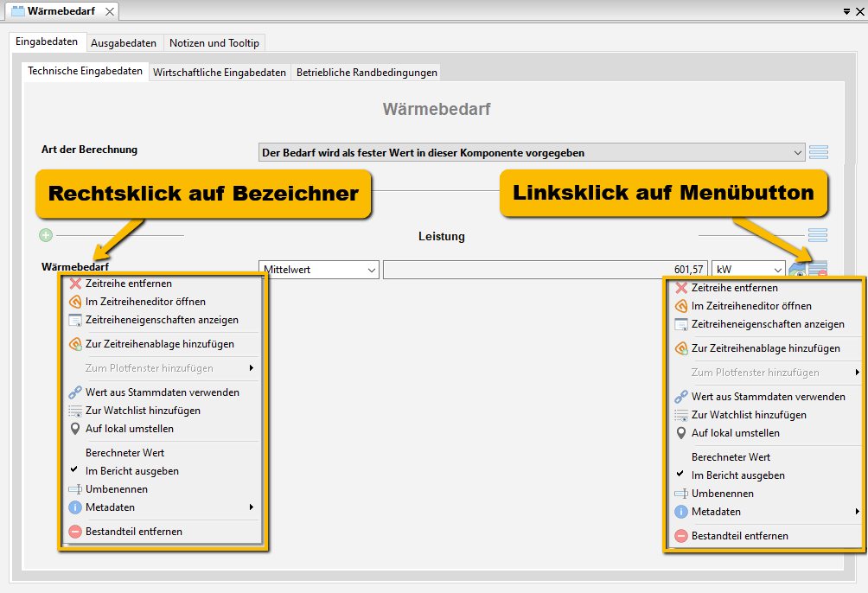This screenshot has height=593, width=868.
Task: Open menu button beside Art der Berechnung dropdown
Action: pyautogui.click(x=818, y=152)
